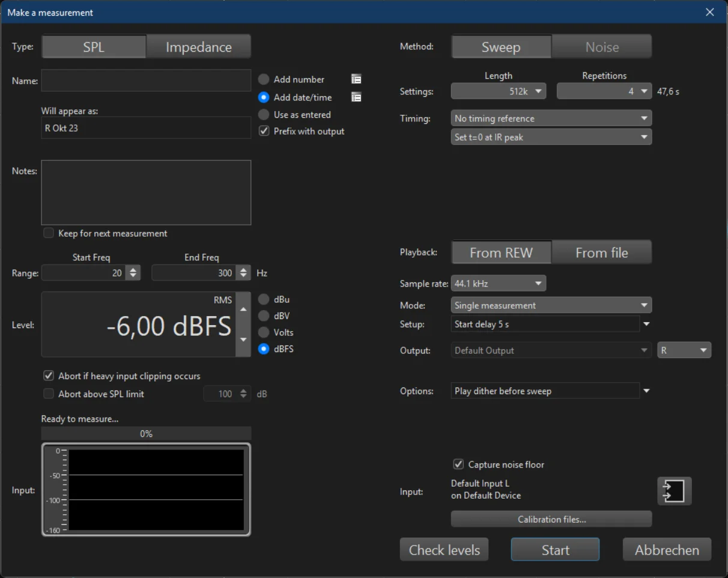This screenshot has width=728, height=578.
Task: Select the dBV level unit
Action: (x=264, y=316)
